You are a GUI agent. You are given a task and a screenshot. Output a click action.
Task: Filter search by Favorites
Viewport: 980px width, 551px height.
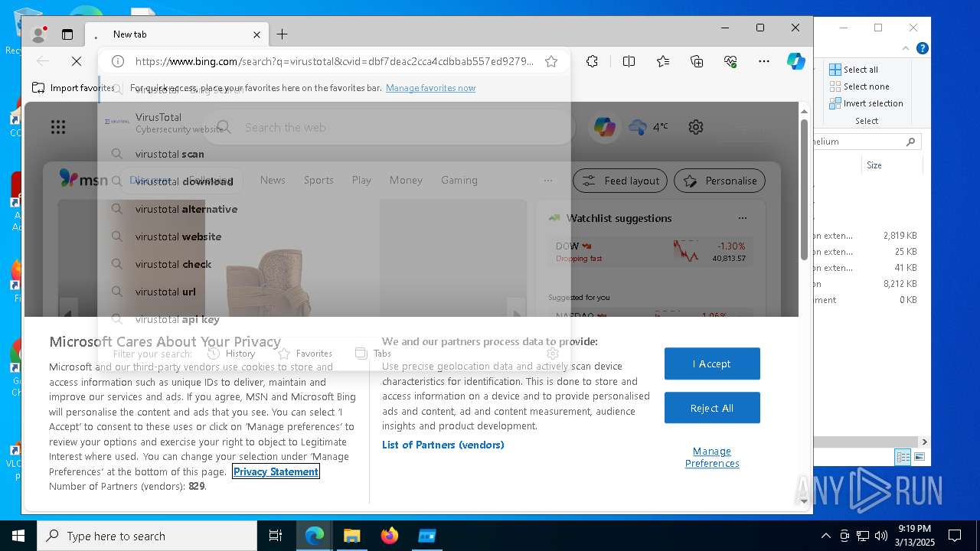(x=305, y=354)
